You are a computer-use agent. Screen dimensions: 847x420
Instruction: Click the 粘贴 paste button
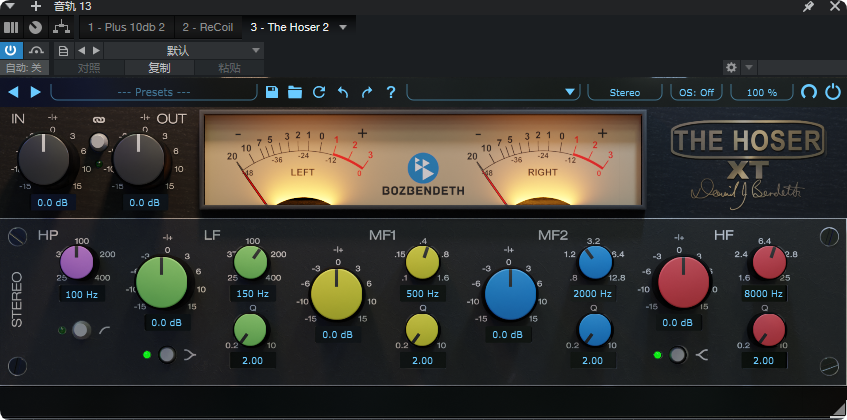click(x=229, y=68)
